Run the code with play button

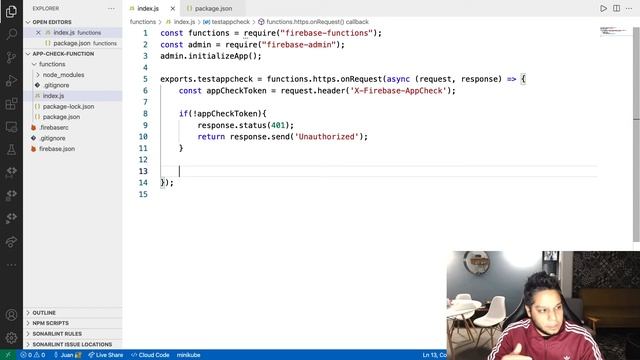tap(603, 8)
